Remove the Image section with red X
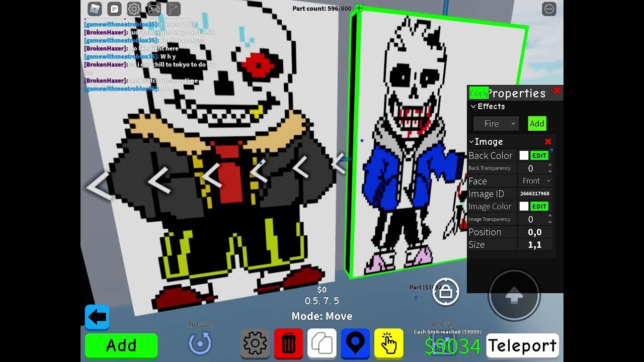This screenshot has width=644, height=362. [548, 142]
